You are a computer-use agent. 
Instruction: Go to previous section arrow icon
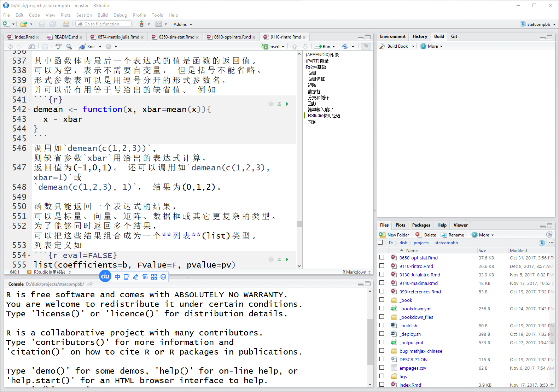click(295, 46)
